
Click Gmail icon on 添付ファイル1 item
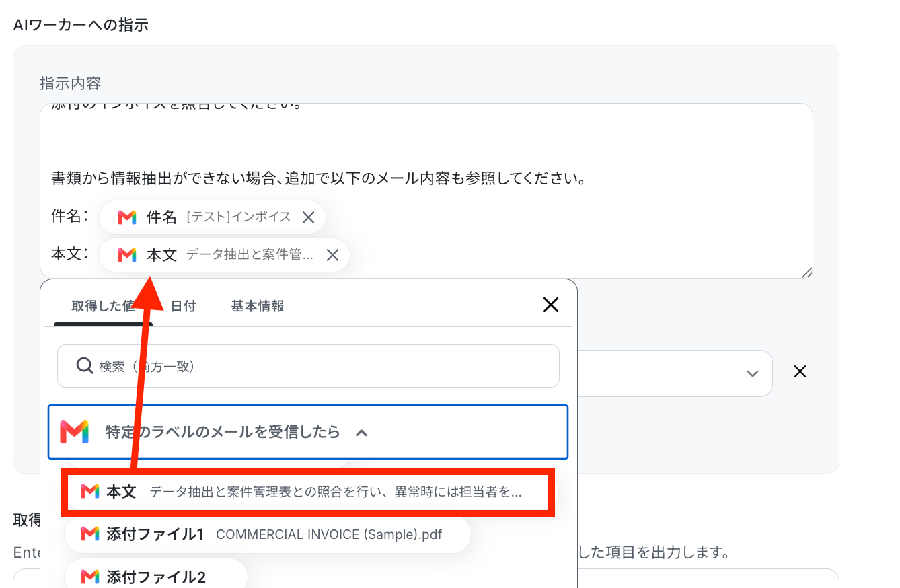pos(90,534)
